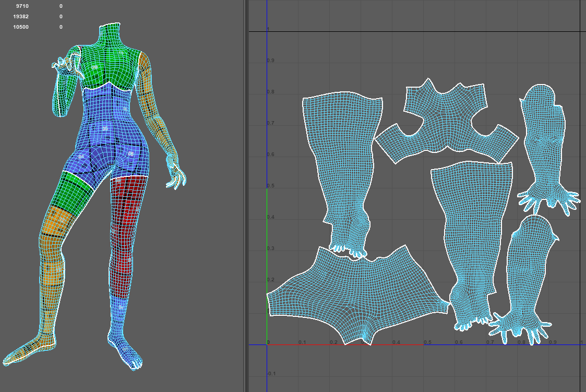Click the neck opening at top of model
Viewport: 586px width, 392px height.
tap(110, 25)
